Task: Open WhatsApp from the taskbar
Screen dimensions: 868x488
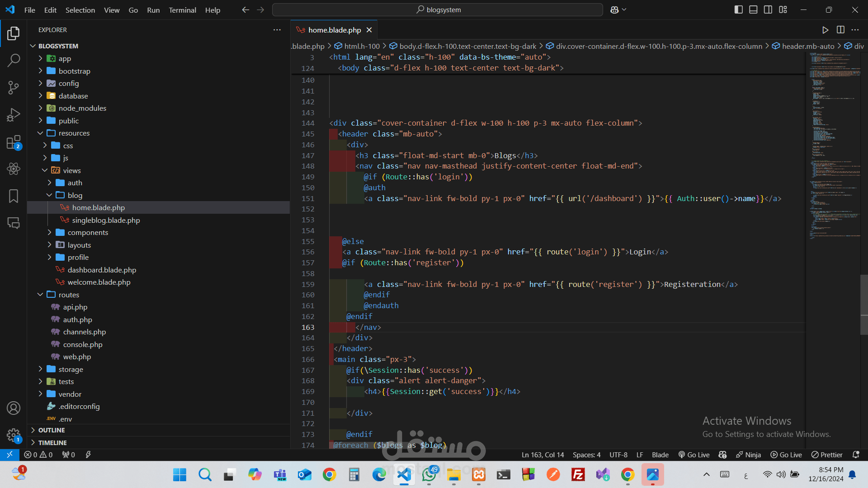Action: pyautogui.click(x=429, y=474)
